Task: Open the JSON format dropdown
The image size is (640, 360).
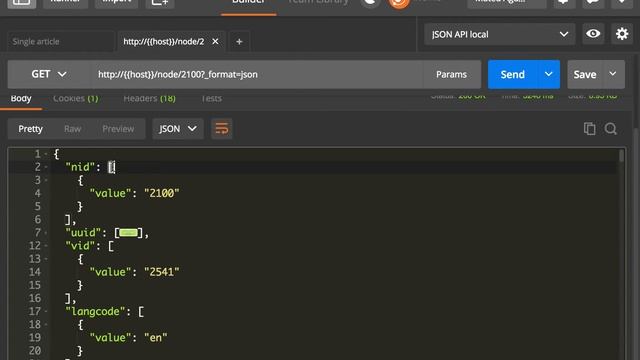Action: click(x=178, y=129)
